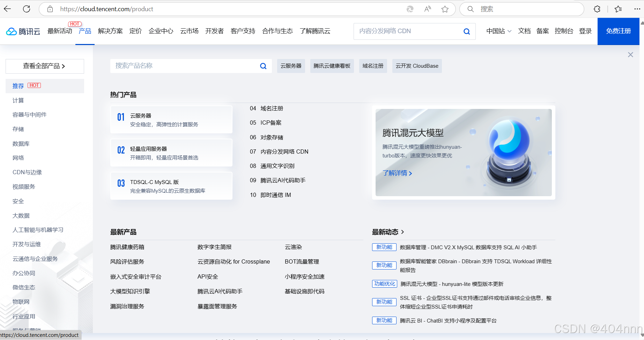This screenshot has width=644, height=340.
Task: Open the 腾讯云 BI - ChatBI news item
Action: tap(448, 321)
